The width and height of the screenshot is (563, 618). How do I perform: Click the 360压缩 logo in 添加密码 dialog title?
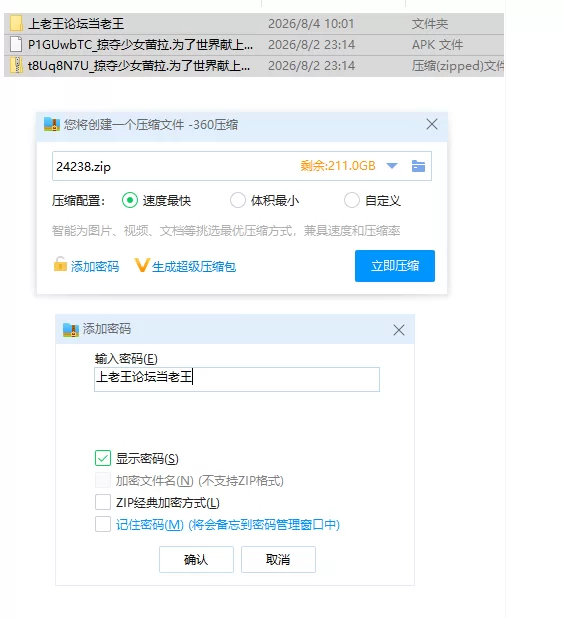(71, 329)
